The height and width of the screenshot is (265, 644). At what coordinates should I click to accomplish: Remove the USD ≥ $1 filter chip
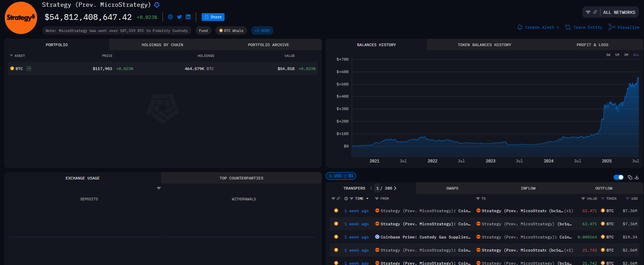pos(330,176)
